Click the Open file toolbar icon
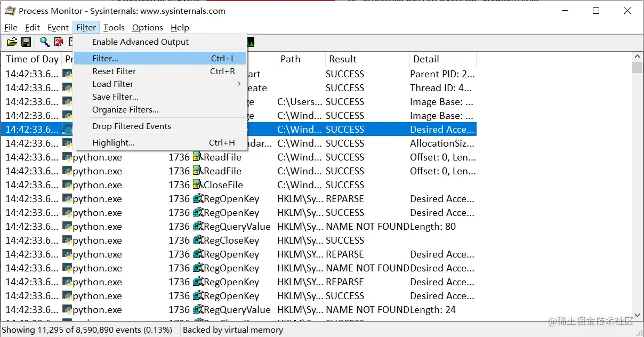The image size is (644, 337). 12,42
